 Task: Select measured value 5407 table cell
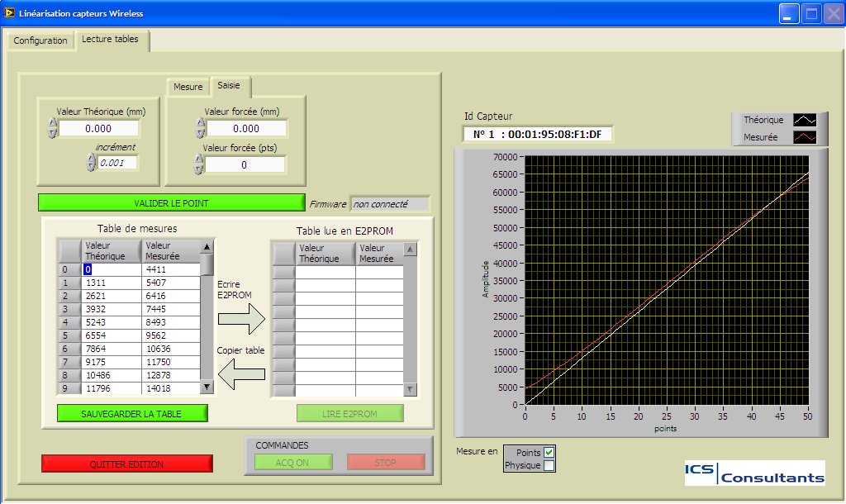[x=171, y=283]
